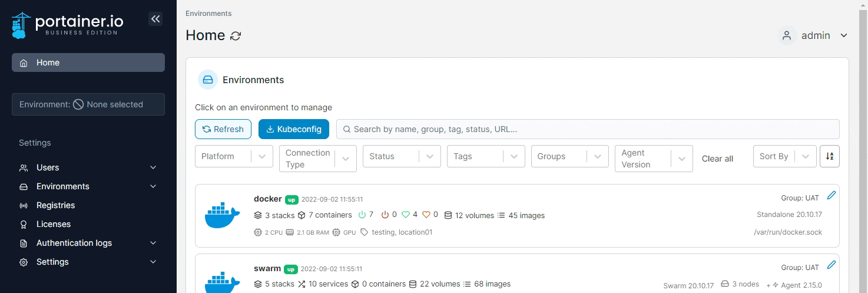868x293 pixels.
Task: Click the Docker whale logo of the docker environment
Action: [x=222, y=215]
